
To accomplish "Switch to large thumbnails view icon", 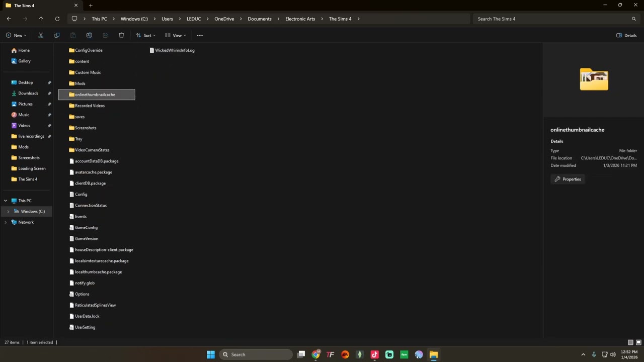I will click(x=638, y=342).
